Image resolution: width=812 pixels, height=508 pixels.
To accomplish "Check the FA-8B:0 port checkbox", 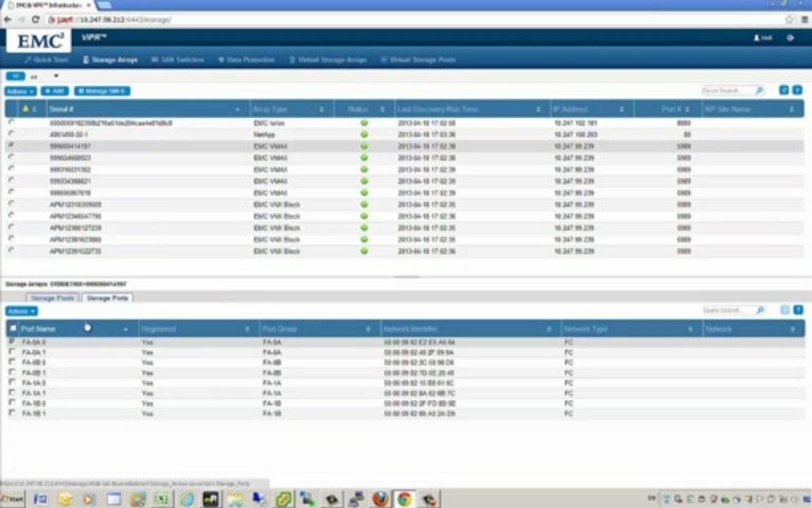I will [x=12, y=362].
